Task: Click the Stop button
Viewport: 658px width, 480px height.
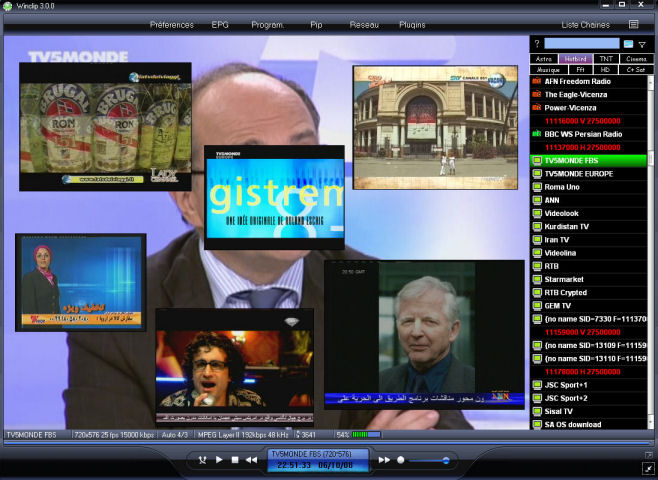Action: (235, 460)
